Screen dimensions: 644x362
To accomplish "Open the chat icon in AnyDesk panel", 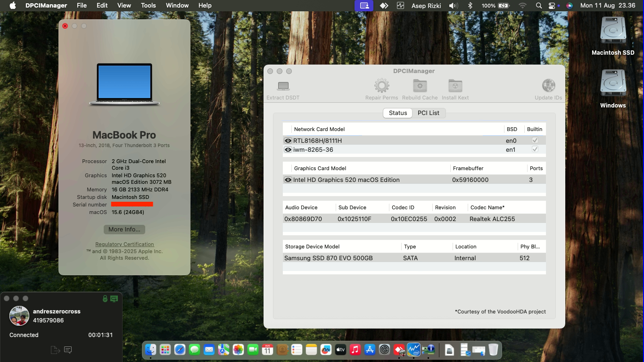I will 68,350.
